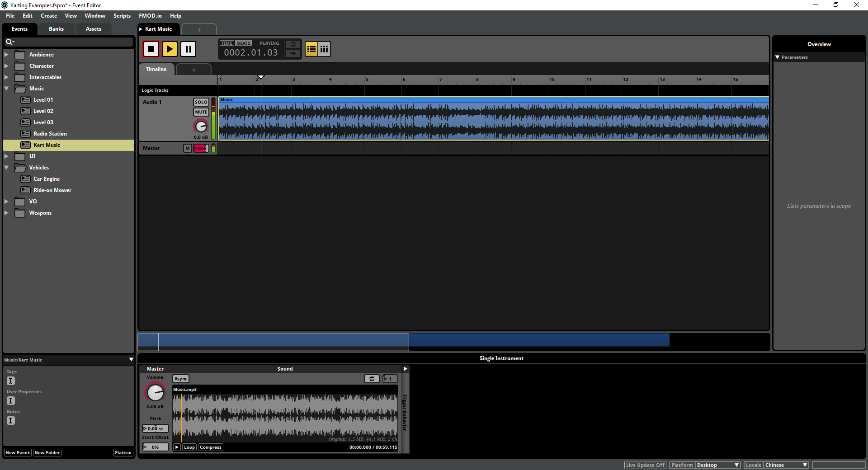The width and height of the screenshot is (868, 470).
Task: Switch to the Banks tab
Action: [x=56, y=29]
